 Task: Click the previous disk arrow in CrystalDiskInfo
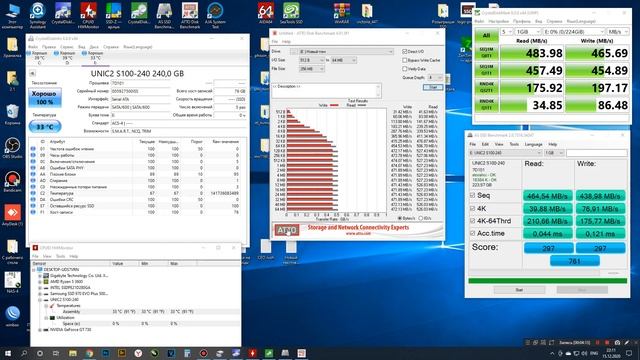(32, 73)
